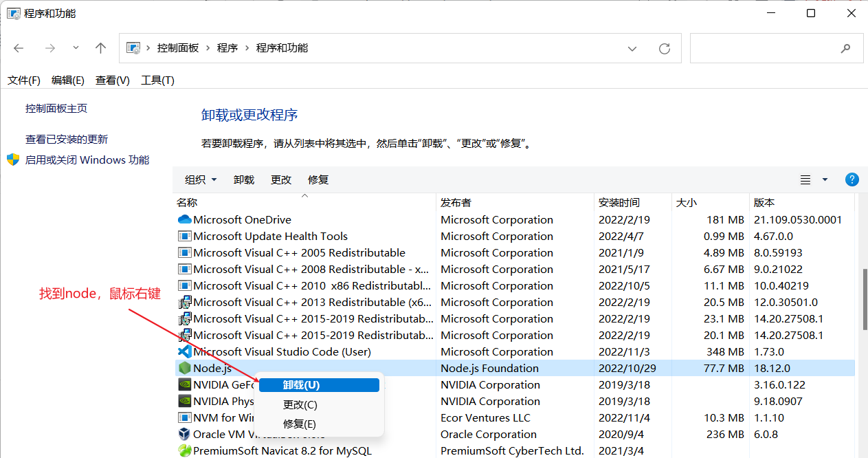The width and height of the screenshot is (868, 458).
Task: Collapse sort indicator above 名称 column
Action: click(x=304, y=195)
